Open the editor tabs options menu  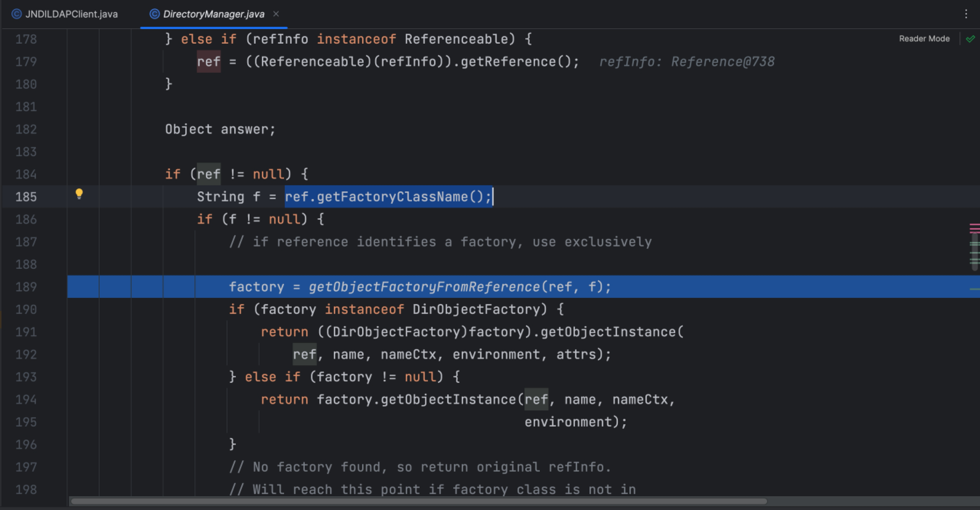click(966, 14)
